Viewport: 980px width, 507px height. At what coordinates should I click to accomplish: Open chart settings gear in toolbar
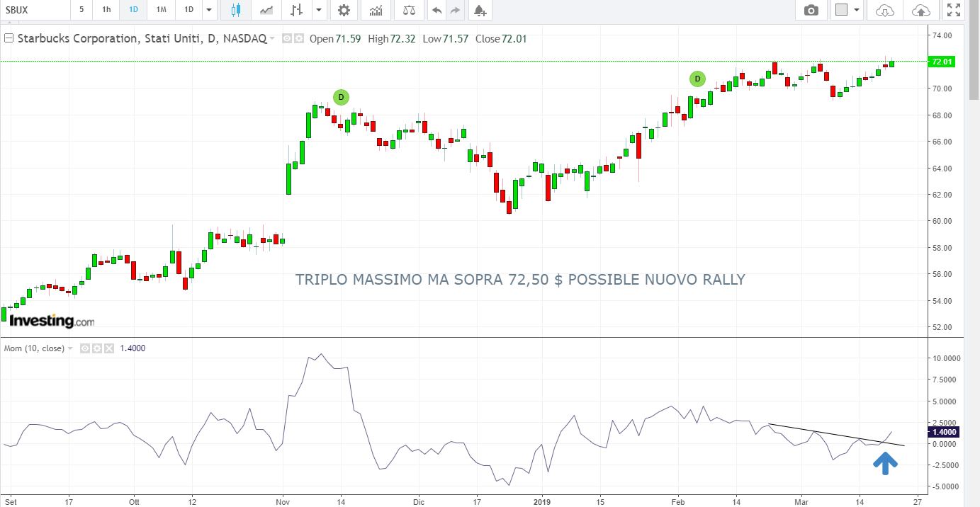(344, 10)
